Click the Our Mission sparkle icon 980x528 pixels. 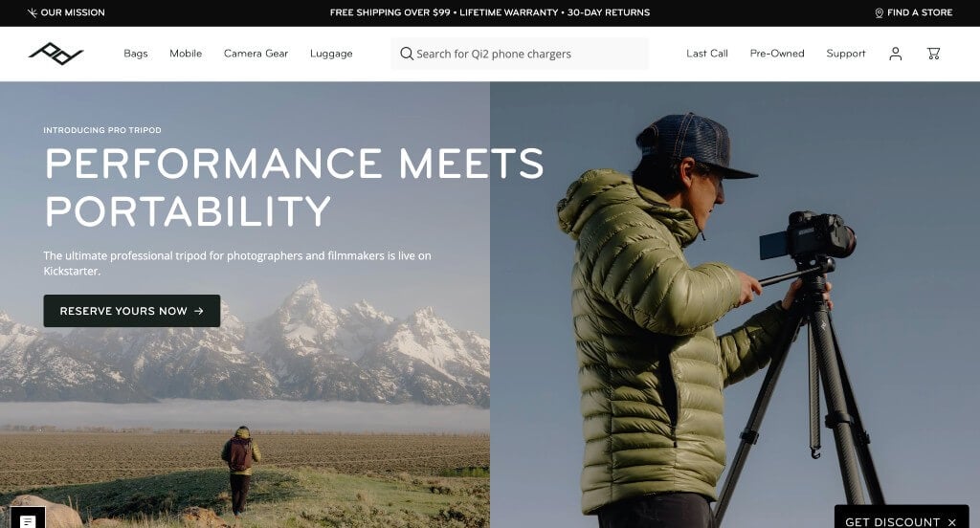pos(33,12)
